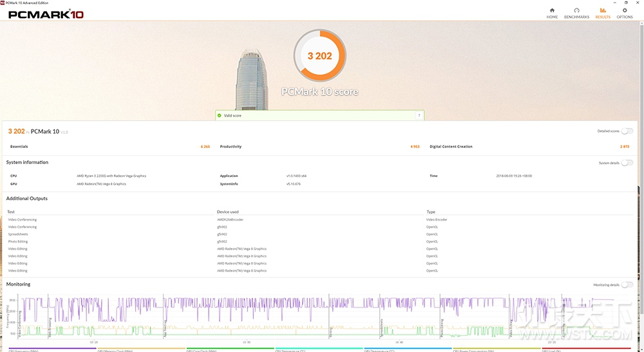The width and height of the screenshot is (644, 352).
Task: Click the Writing marker on monitoring chart
Action: pos(330,332)
